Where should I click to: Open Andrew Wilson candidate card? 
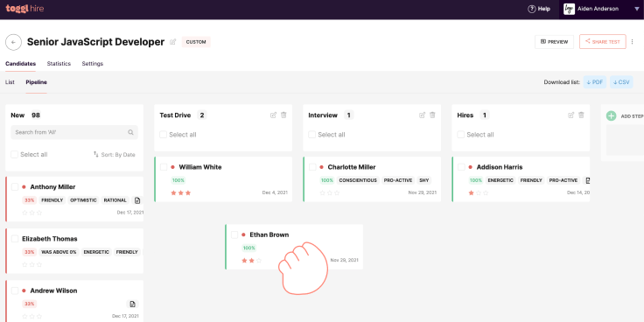[74, 301]
